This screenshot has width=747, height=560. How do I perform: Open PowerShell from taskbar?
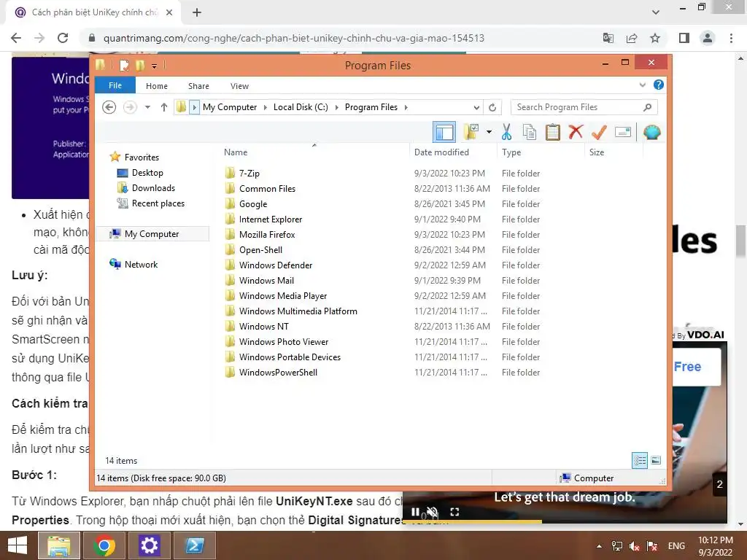[194, 545]
